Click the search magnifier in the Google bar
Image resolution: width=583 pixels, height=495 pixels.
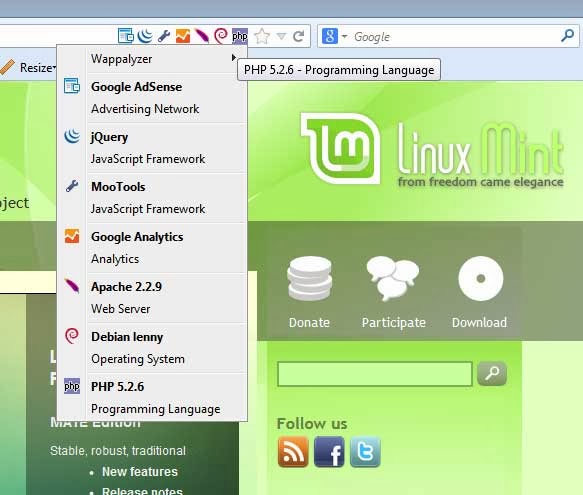567,36
